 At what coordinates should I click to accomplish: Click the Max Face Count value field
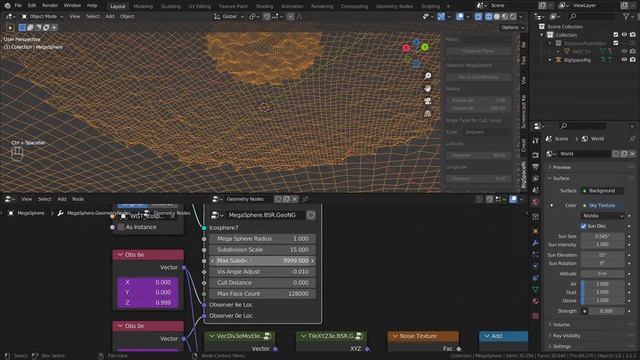tap(262, 294)
